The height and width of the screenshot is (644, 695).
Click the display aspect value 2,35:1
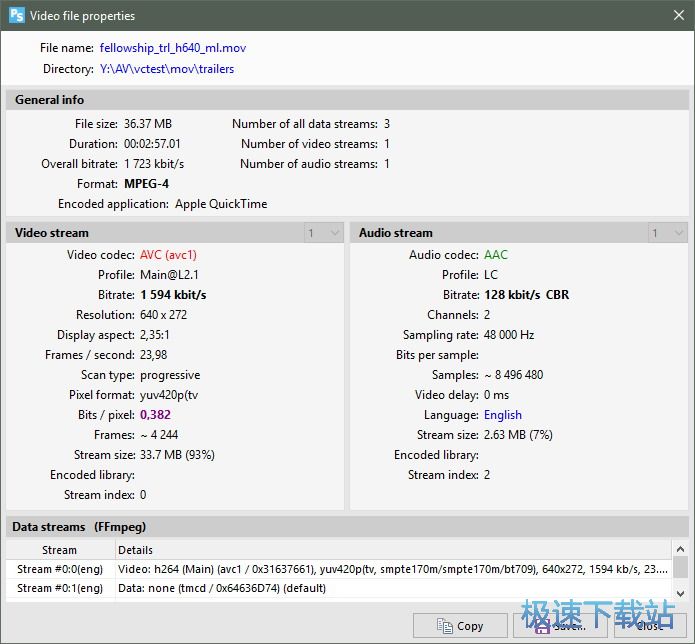[x=155, y=335]
